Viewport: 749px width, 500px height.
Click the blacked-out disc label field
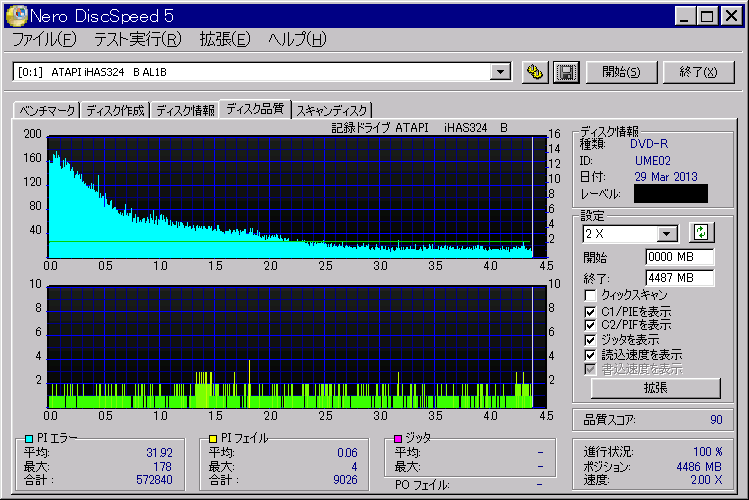click(x=671, y=194)
